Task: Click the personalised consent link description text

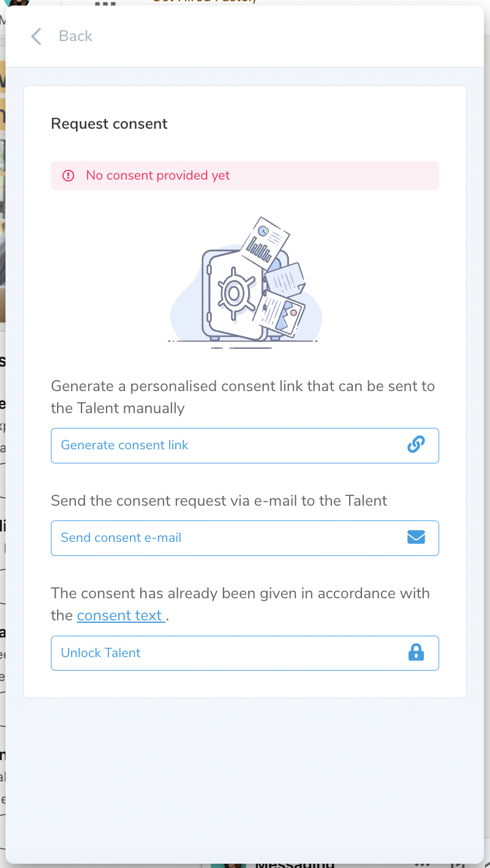Action: (243, 397)
